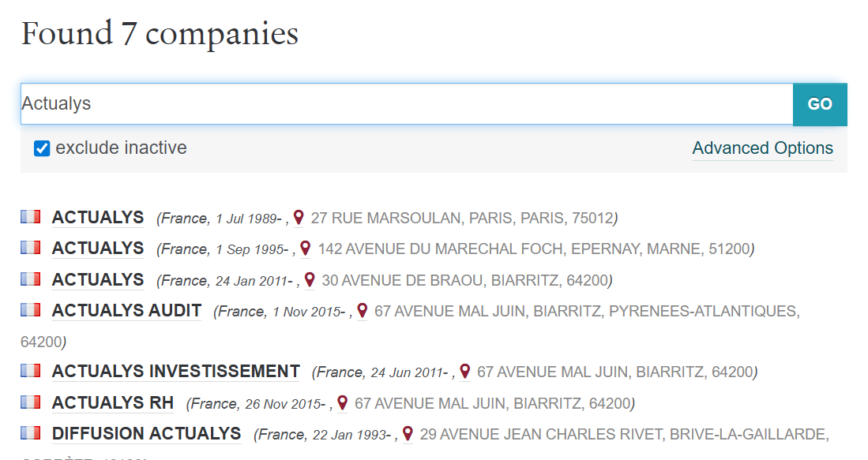Click French flag beside Actualys Audit
Viewport: 868px width, 460px height.
[x=30, y=309]
